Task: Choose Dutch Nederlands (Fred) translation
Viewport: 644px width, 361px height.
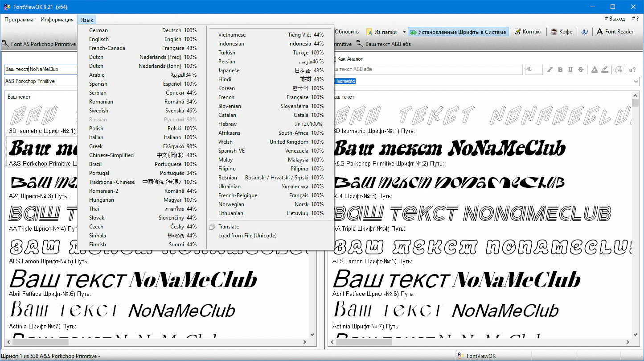Action: tap(142, 57)
